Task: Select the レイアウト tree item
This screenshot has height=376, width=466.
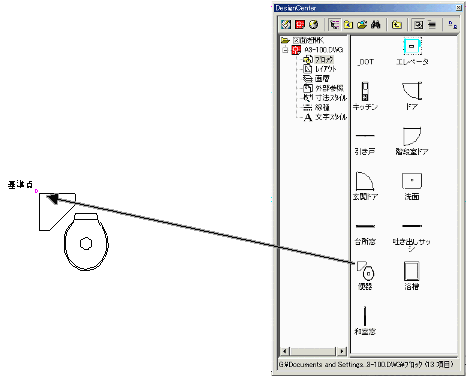Action: coord(325,69)
